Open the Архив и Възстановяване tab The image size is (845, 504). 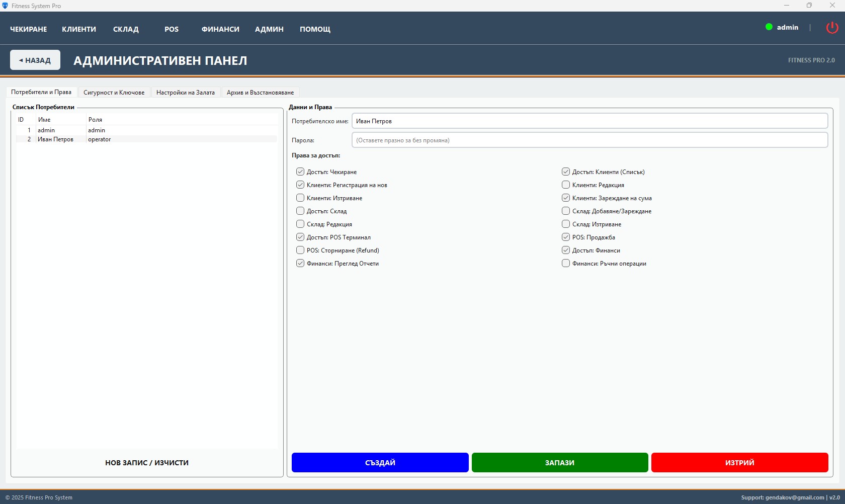(260, 93)
